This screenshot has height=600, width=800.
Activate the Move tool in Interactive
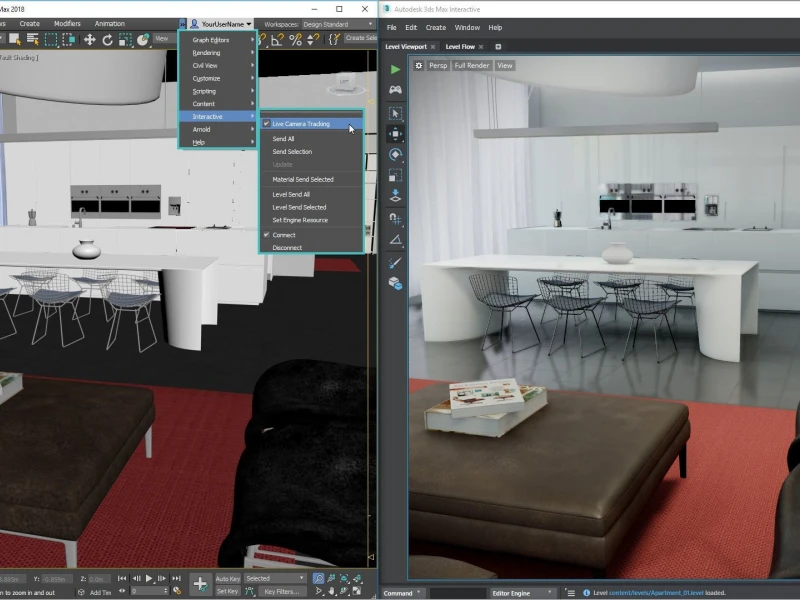395,134
